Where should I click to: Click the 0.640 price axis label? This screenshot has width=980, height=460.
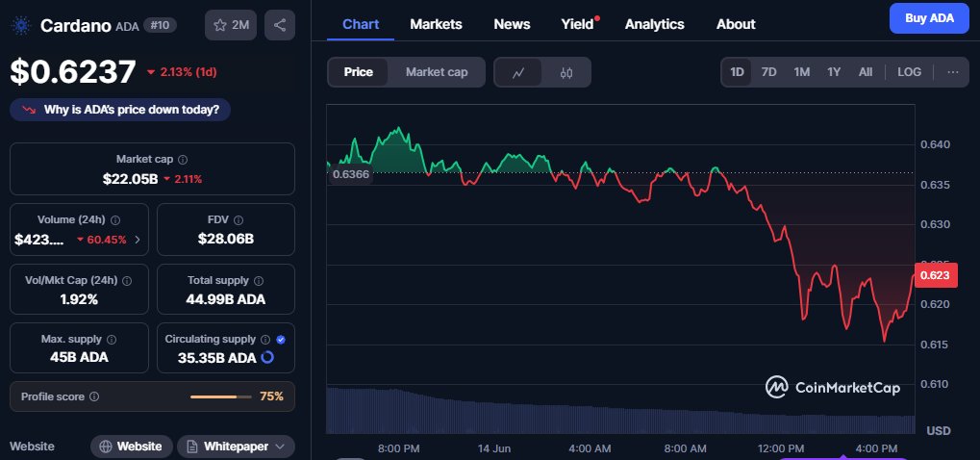936,144
